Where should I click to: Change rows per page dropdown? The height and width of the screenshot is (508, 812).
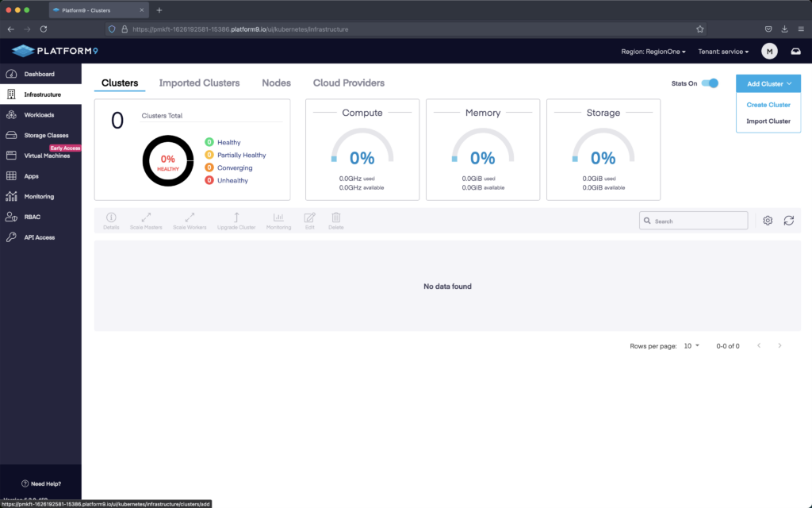click(x=691, y=346)
